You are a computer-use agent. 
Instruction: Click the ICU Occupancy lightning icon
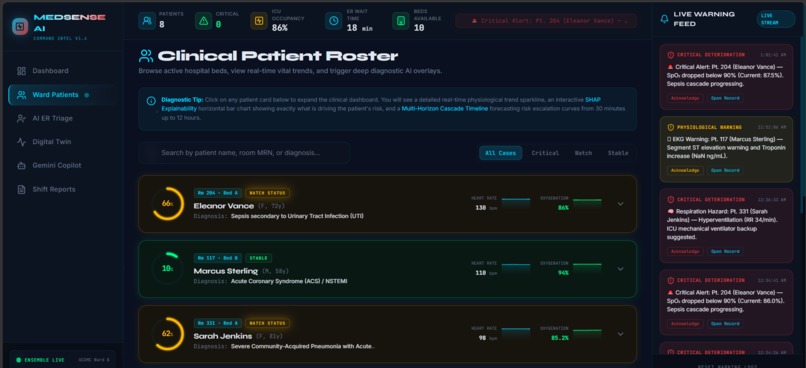pyautogui.click(x=259, y=21)
